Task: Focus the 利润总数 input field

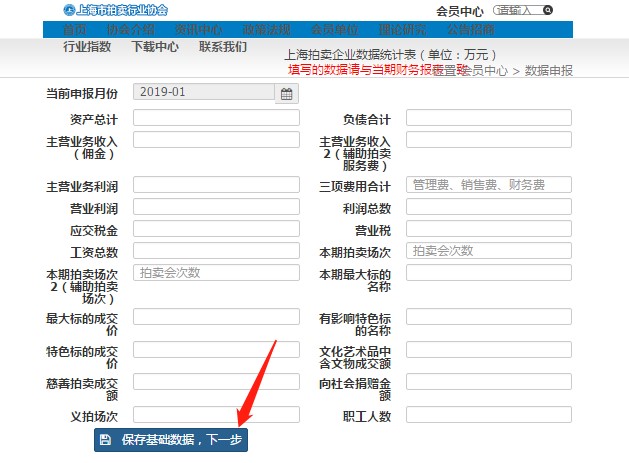Action: (x=488, y=207)
